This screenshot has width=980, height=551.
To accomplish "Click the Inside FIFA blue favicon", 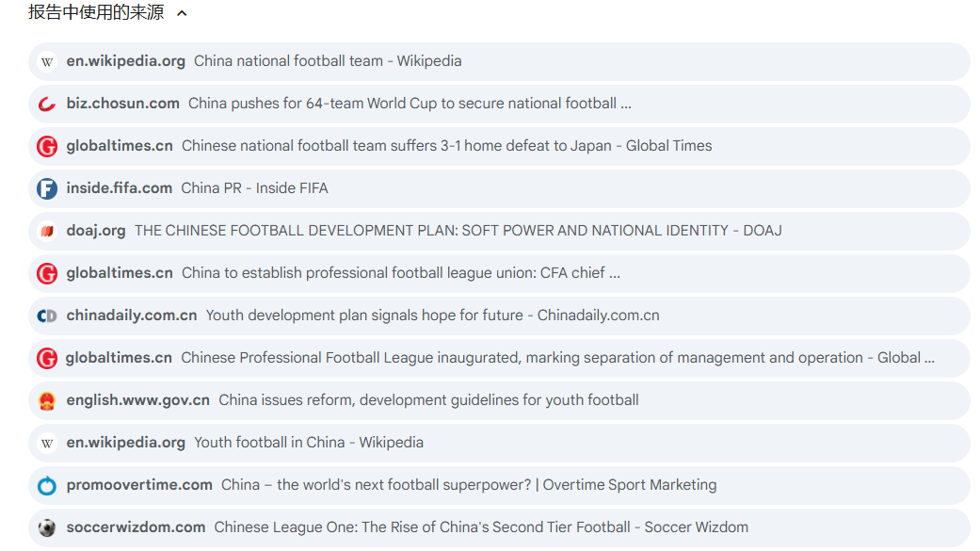I will coord(47,188).
